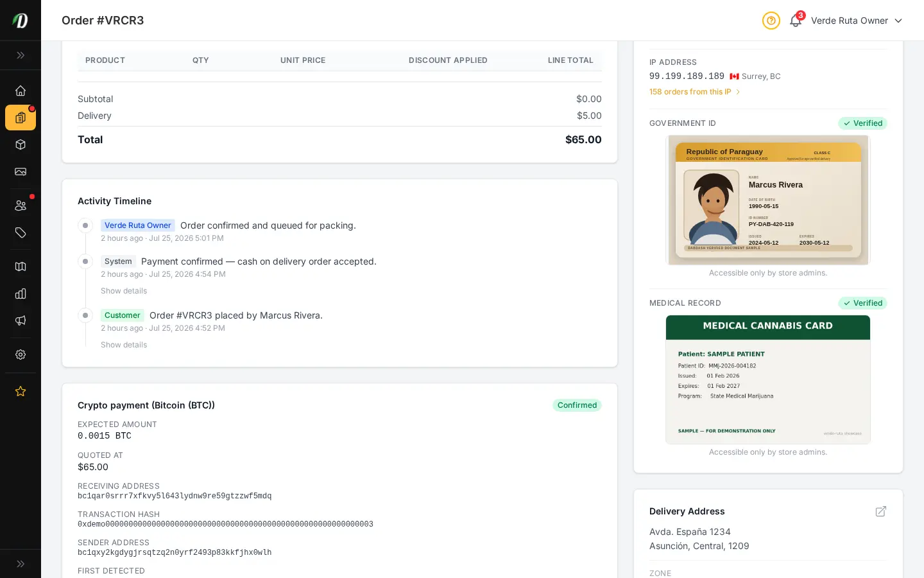Image resolution: width=924 pixels, height=578 pixels.
Task: Click the QTY column header
Action: point(201,60)
